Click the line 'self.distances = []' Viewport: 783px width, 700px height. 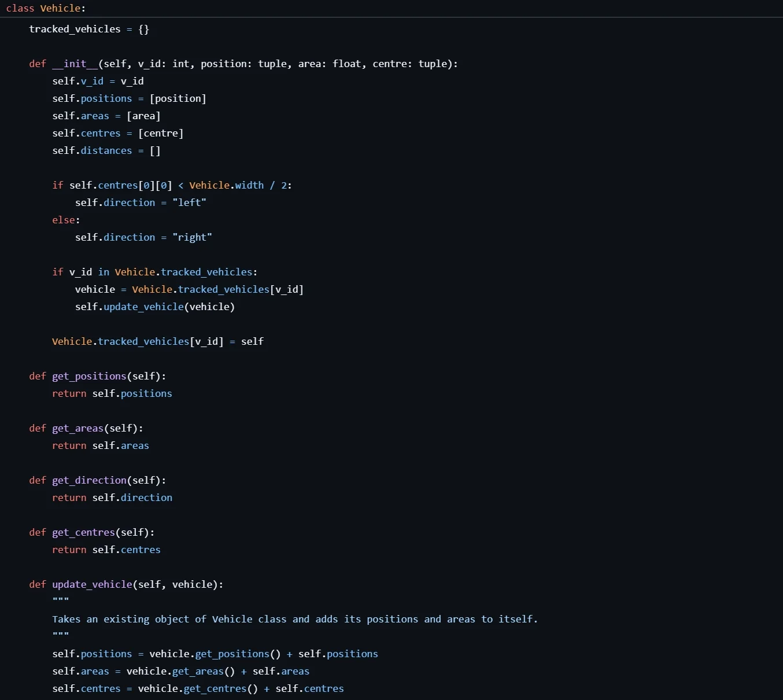click(x=106, y=150)
